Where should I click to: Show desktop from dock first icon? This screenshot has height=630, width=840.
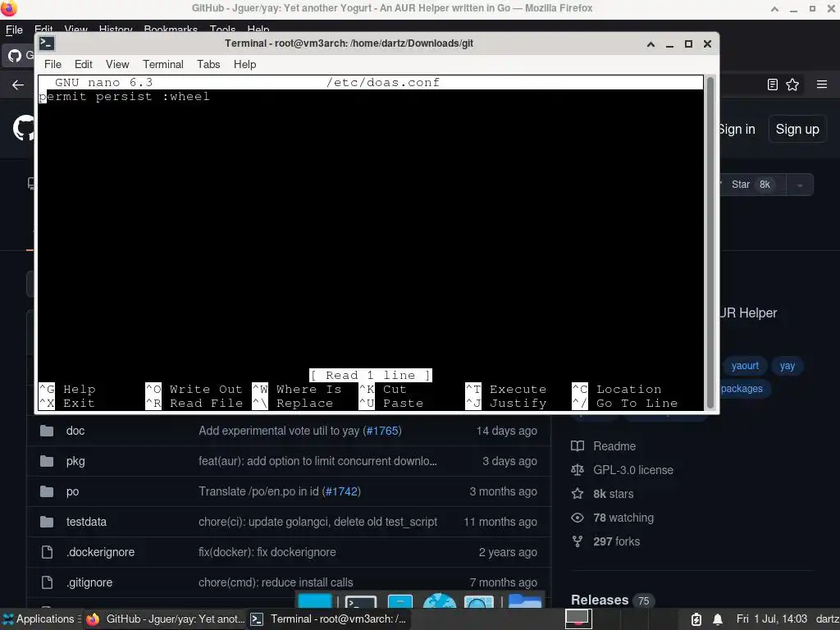click(314, 601)
